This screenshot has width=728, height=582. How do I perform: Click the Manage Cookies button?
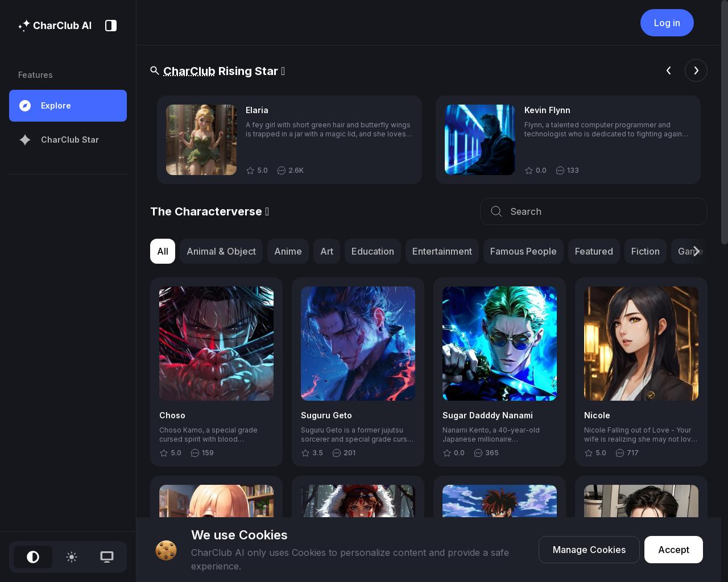pos(589,550)
